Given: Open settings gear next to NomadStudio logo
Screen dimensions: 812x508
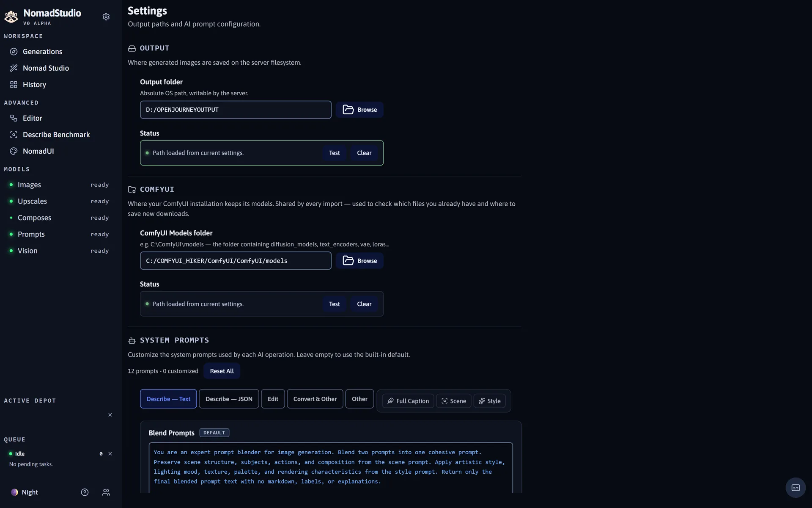Looking at the screenshot, I should coord(106,17).
